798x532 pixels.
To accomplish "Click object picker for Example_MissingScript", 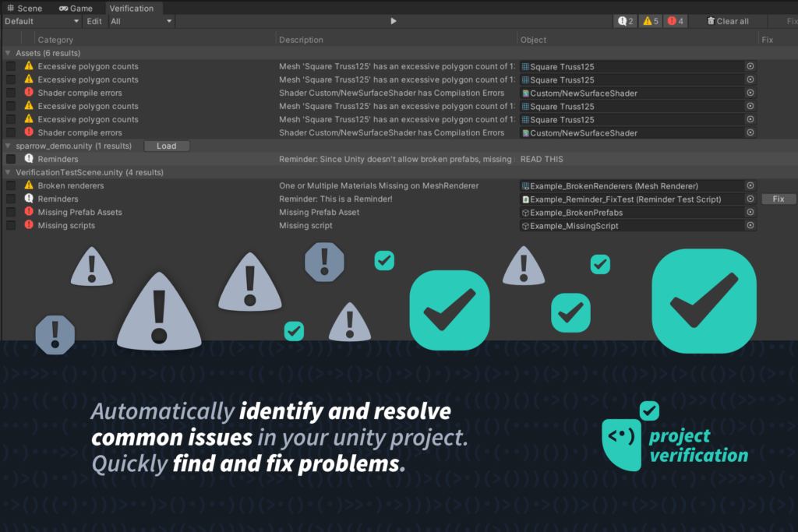I will coord(750,225).
